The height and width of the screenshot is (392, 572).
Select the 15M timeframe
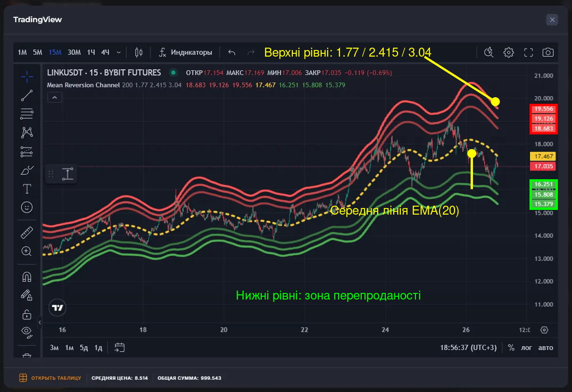tap(55, 52)
